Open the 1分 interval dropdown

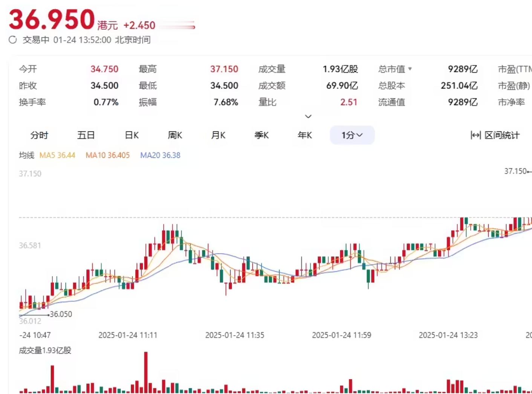pyautogui.click(x=352, y=135)
